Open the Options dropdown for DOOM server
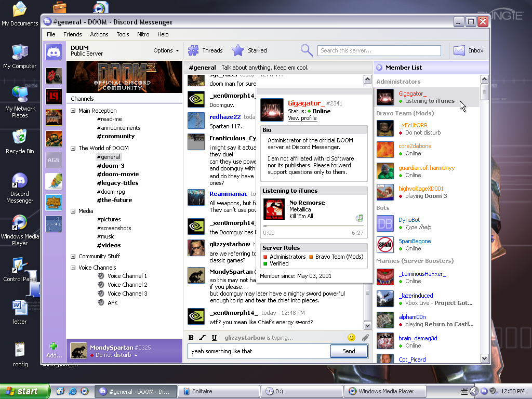The image size is (532, 399). point(166,50)
